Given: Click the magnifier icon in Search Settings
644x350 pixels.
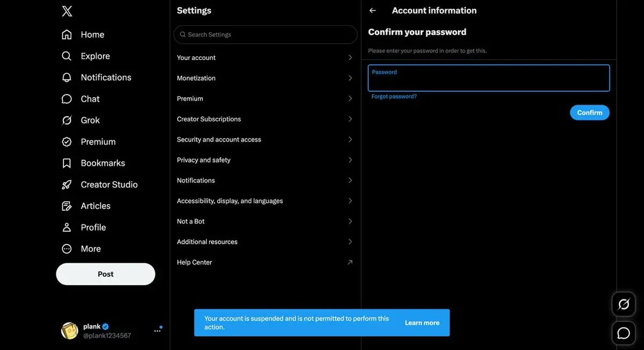Looking at the screenshot, I should coord(182,34).
